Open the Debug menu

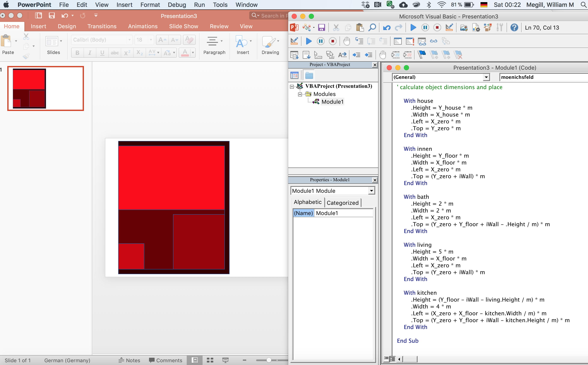pyautogui.click(x=177, y=5)
